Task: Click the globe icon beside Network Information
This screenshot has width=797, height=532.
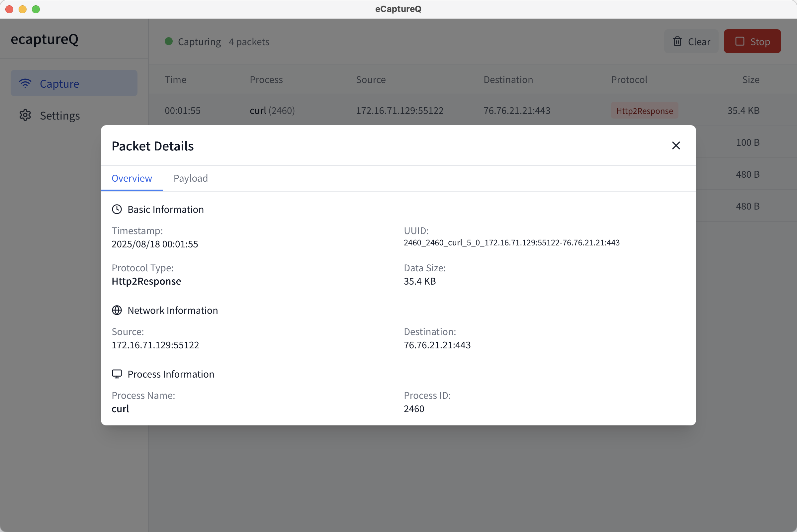Action: (117, 310)
